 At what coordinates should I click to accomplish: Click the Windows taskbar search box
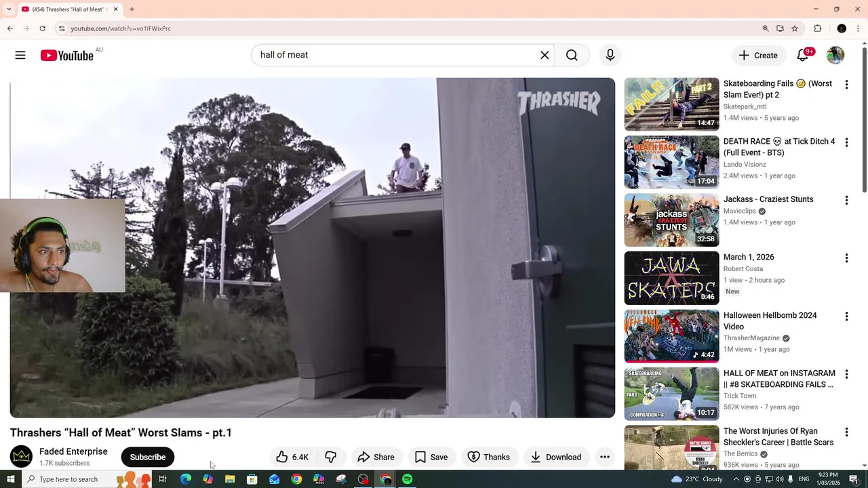pyautogui.click(x=87, y=479)
